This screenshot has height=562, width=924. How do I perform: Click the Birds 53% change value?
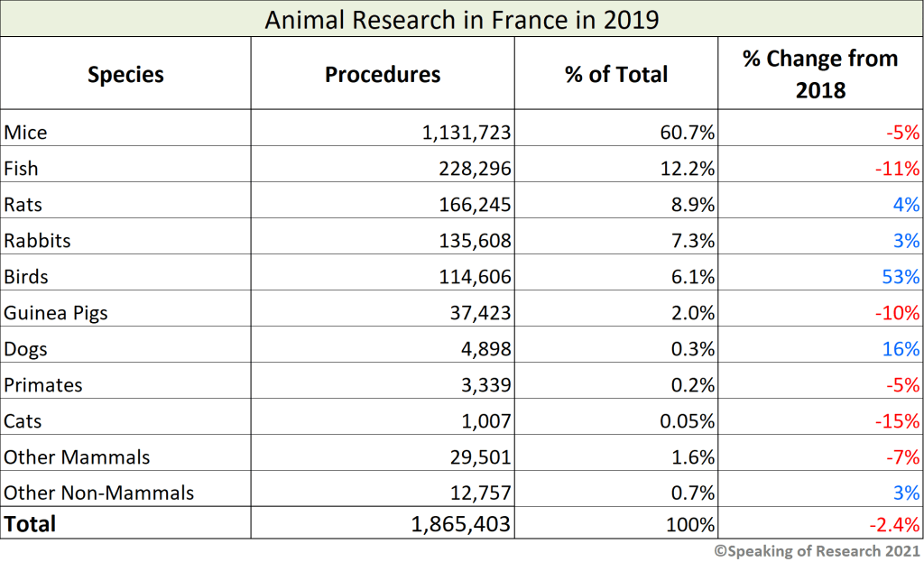pos(901,277)
